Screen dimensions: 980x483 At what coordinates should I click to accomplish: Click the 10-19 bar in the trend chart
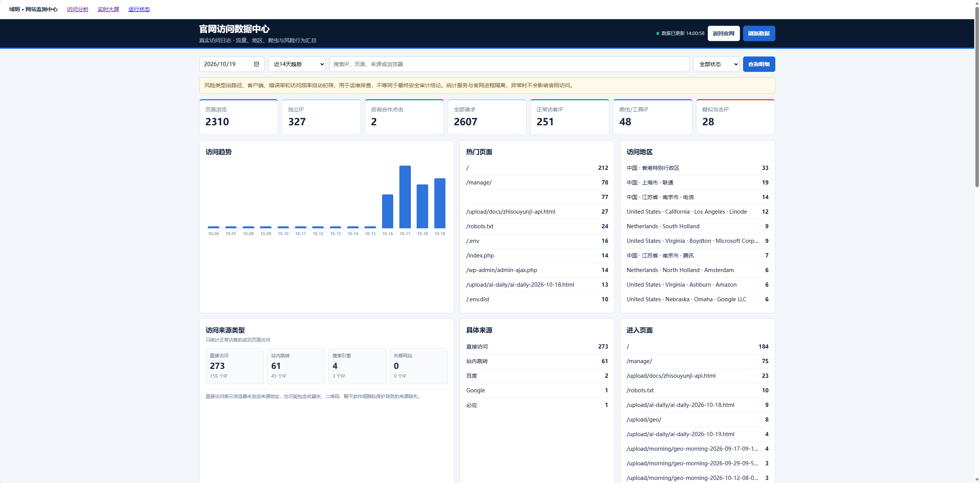(440, 203)
